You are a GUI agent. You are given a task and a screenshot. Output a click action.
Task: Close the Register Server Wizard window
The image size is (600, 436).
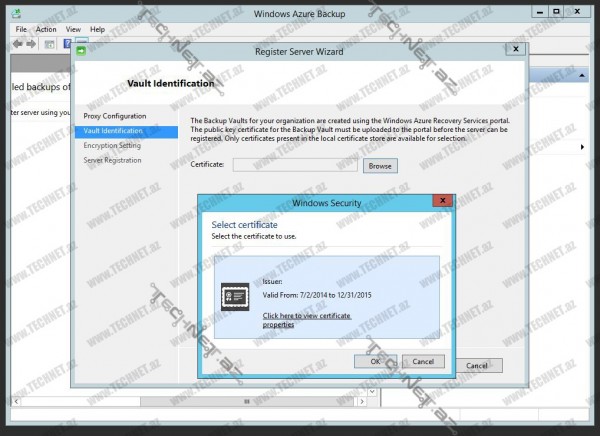pyautogui.click(x=515, y=49)
